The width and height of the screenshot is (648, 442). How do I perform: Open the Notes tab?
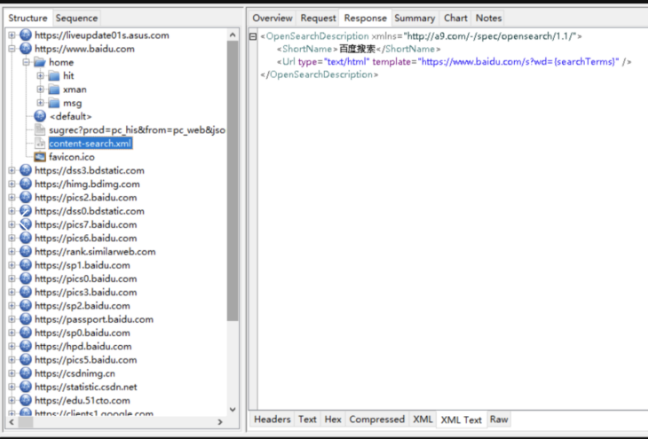tap(488, 18)
